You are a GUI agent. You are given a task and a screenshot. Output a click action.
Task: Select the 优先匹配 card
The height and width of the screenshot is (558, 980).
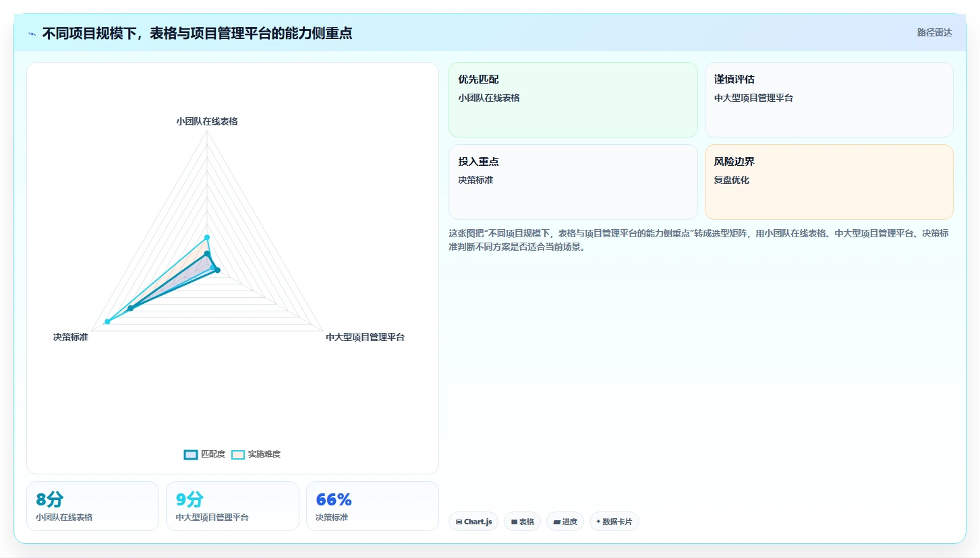click(x=573, y=100)
